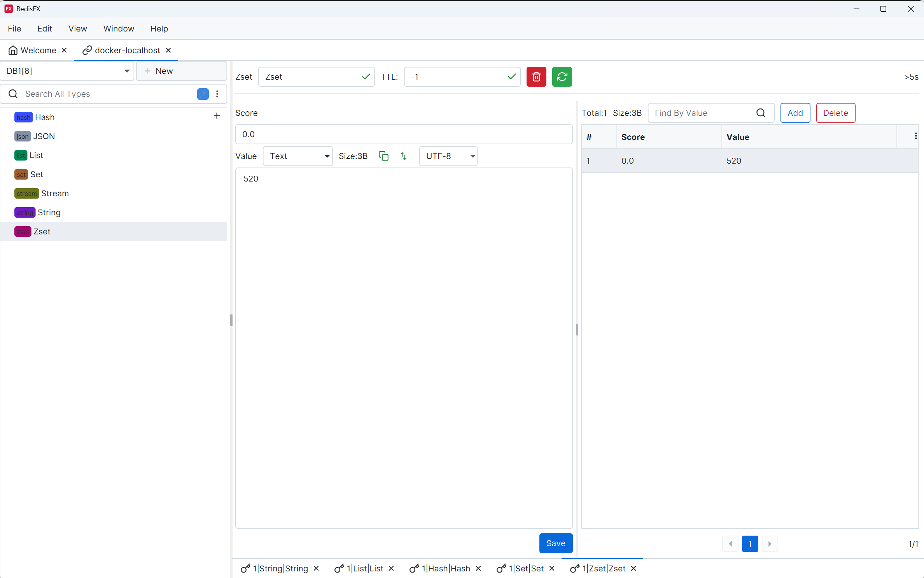This screenshot has width=924, height=578.
Task: Confirm TTL value with the checkmark
Action: 511,77
